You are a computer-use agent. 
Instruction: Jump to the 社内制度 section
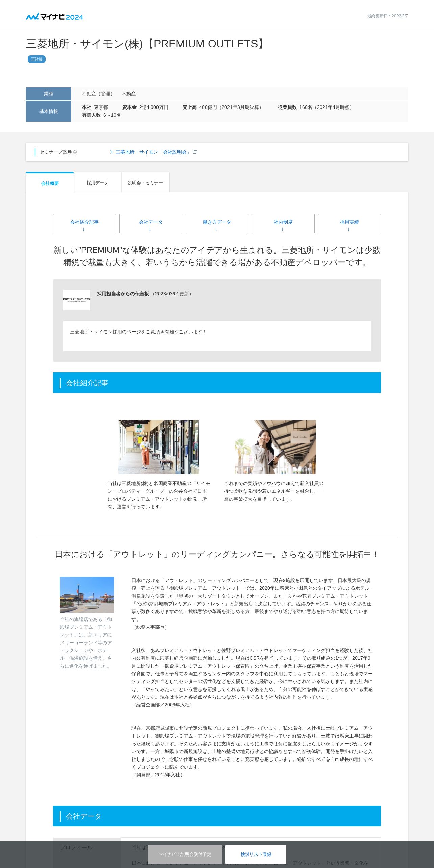pos(283,223)
